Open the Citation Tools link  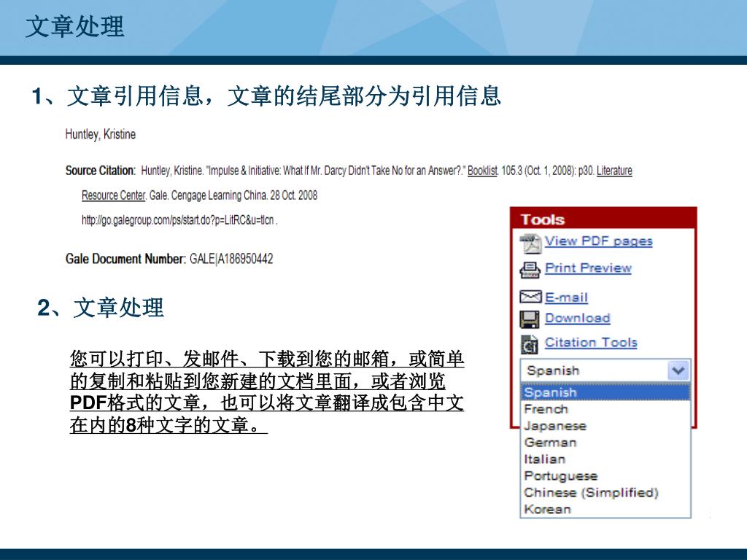(x=591, y=343)
